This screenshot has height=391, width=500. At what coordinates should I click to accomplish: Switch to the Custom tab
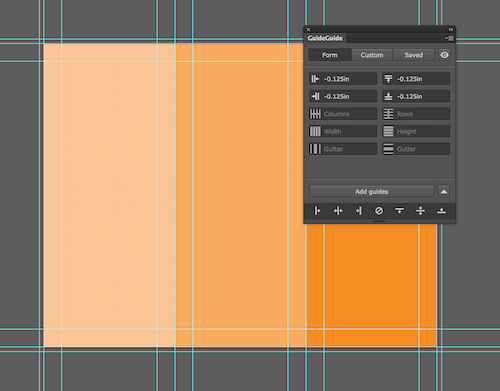tap(372, 55)
